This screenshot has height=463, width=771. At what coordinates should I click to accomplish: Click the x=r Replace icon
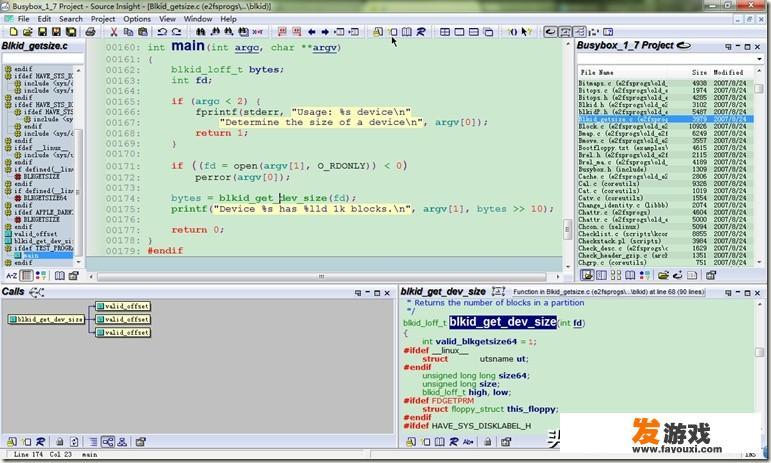[258, 32]
